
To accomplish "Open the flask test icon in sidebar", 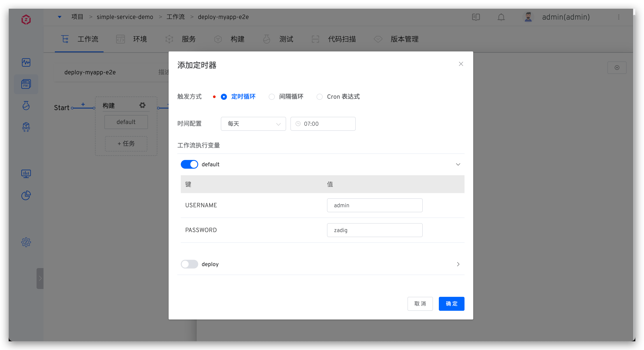I will pyautogui.click(x=26, y=106).
